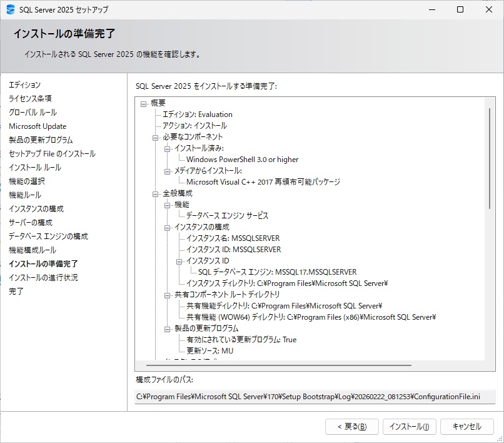
Task: Click the キャンセル (Cancel) button
Action: (467, 426)
